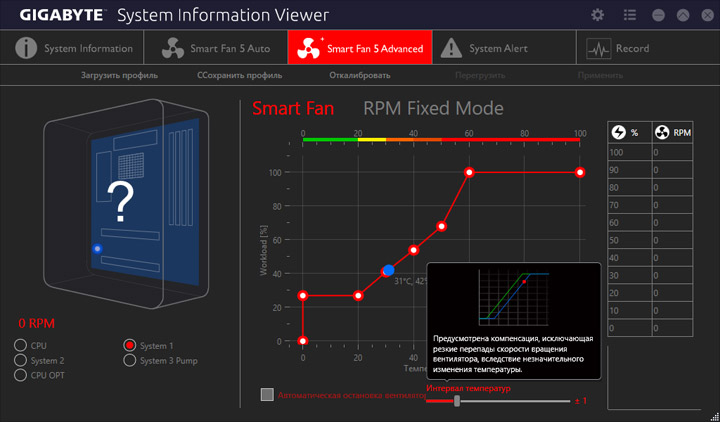
Task: Select the System 3 Pump radio button
Action: coord(130,360)
